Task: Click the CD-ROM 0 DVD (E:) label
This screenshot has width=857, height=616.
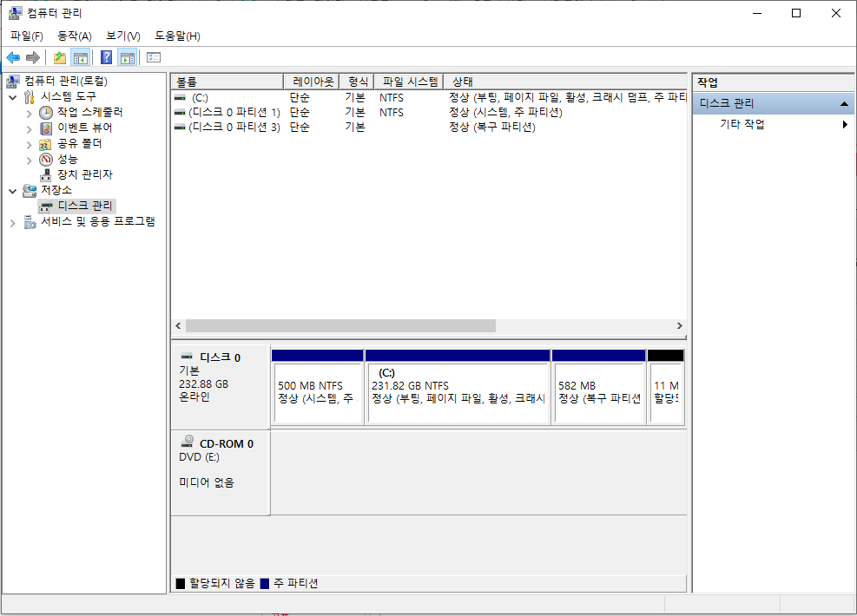Action: click(221, 473)
